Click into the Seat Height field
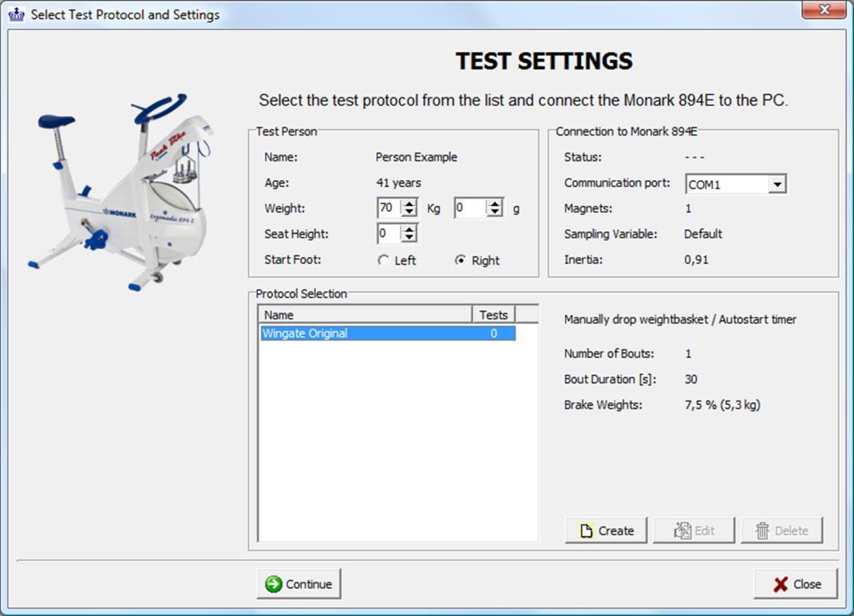Screen dimensions: 854x616 click(x=388, y=234)
